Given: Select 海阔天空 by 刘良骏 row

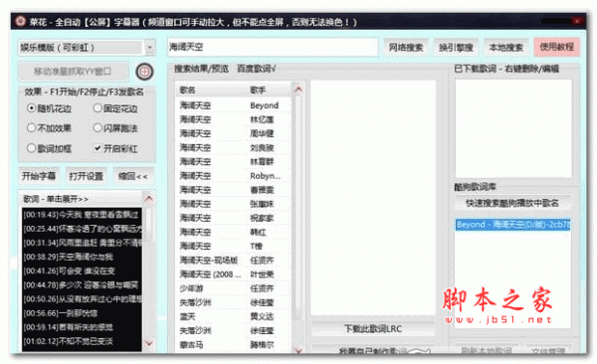Looking at the screenshot, I should [x=233, y=148].
